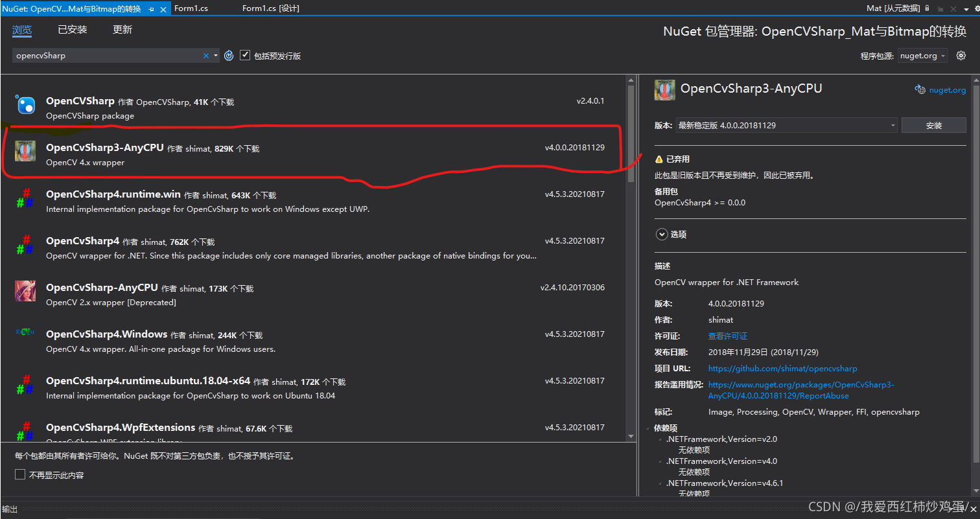Open the view license link
Screen dimensions: 980x519
coord(728,336)
